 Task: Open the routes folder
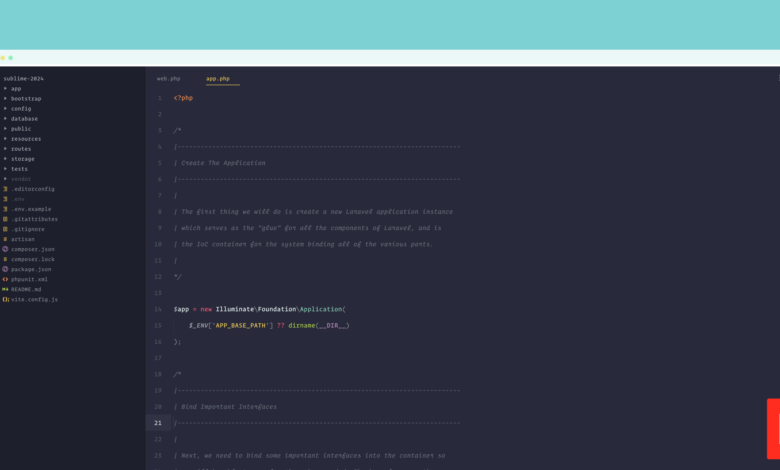click(x=21, y=149)
